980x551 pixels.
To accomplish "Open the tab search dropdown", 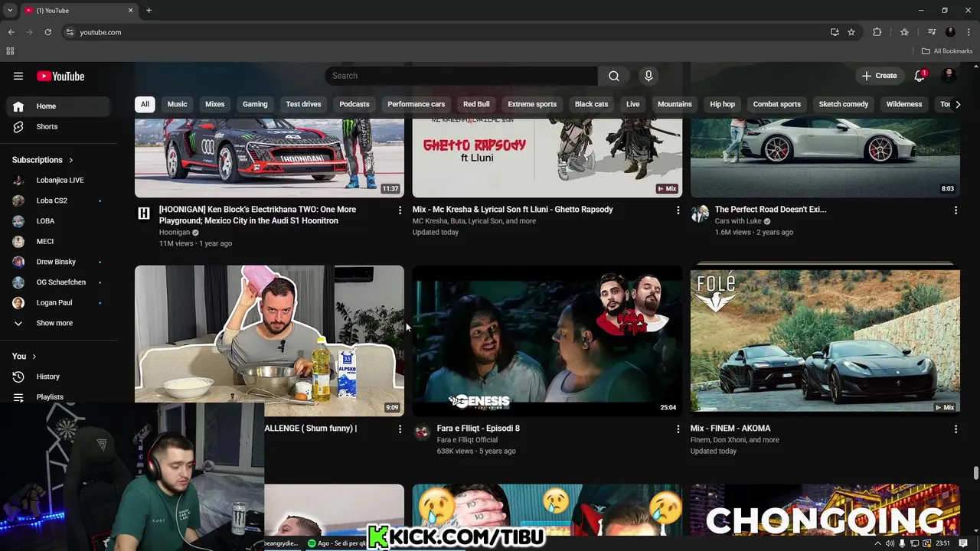I will (x=10, y=11).
